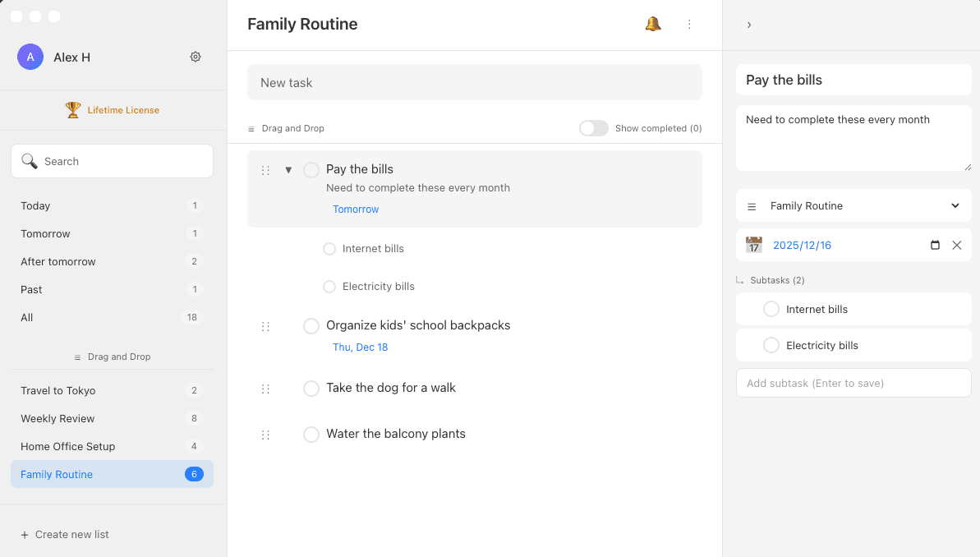980x557 pixels.
Task: Open the date picker icon in the details panel
Action: (936, 245)
